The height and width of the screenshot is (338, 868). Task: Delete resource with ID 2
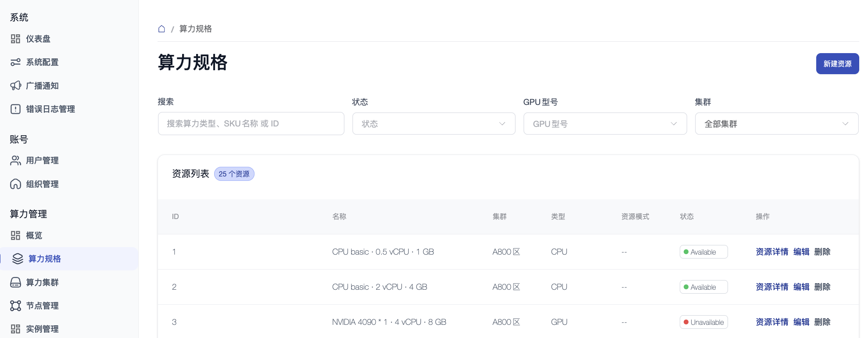click(822, 287)
